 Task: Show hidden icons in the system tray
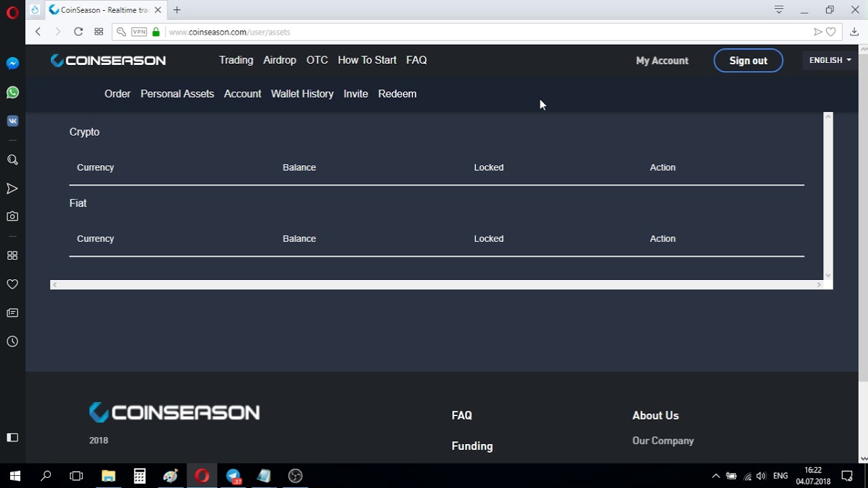pyautogui.click(x=715, y=476)
